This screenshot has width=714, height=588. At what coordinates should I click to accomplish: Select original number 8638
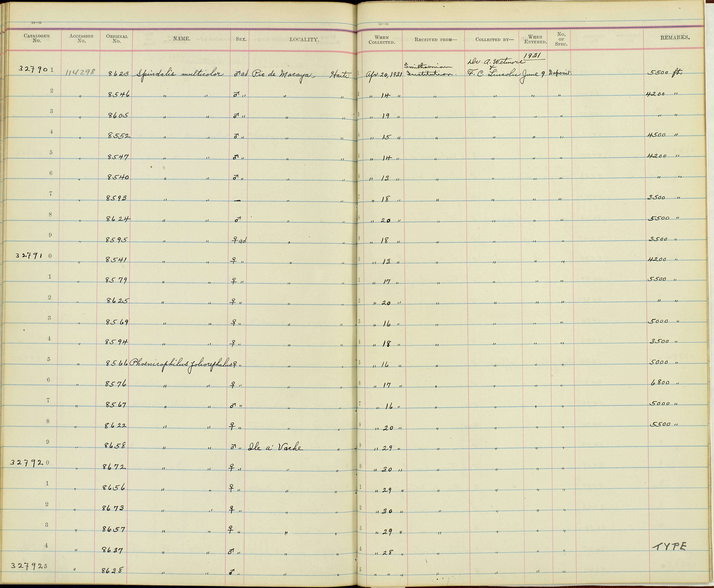pos(112,571)
